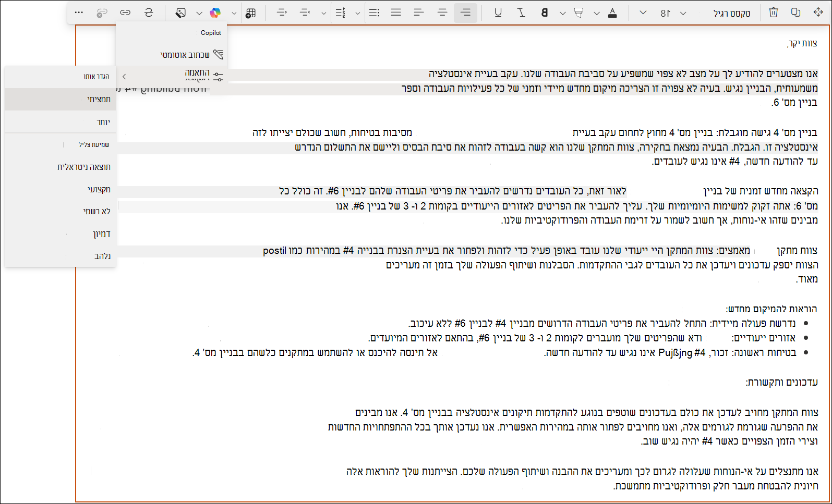Click the auto rewrite pencil icon

219,54
